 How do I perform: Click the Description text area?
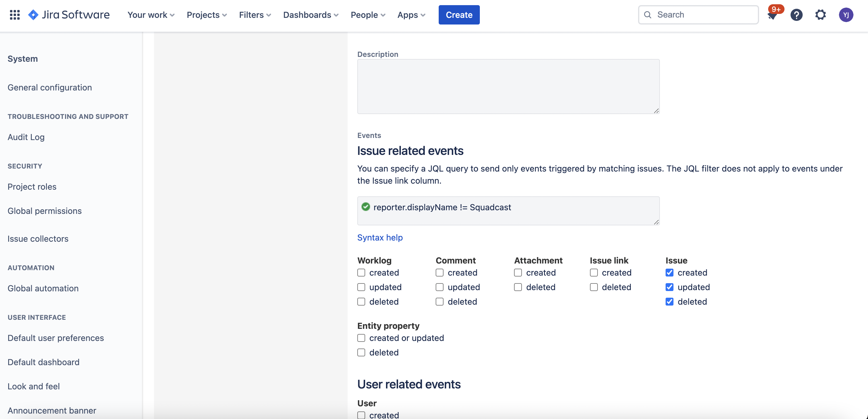click(508, 87)
